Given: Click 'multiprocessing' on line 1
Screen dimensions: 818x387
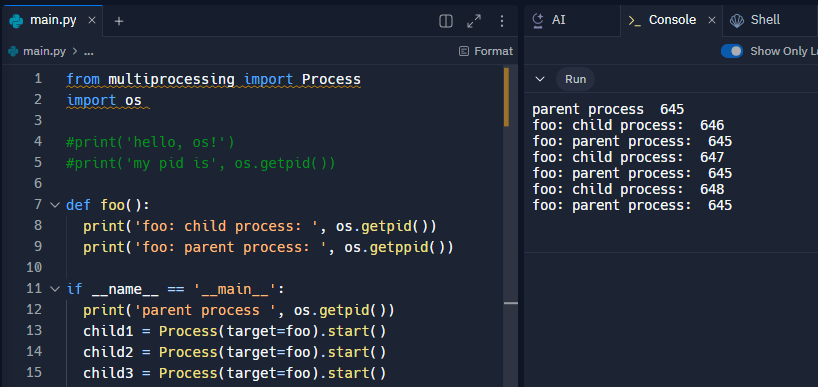Looking at the screenshot, I should pos(171,79).
